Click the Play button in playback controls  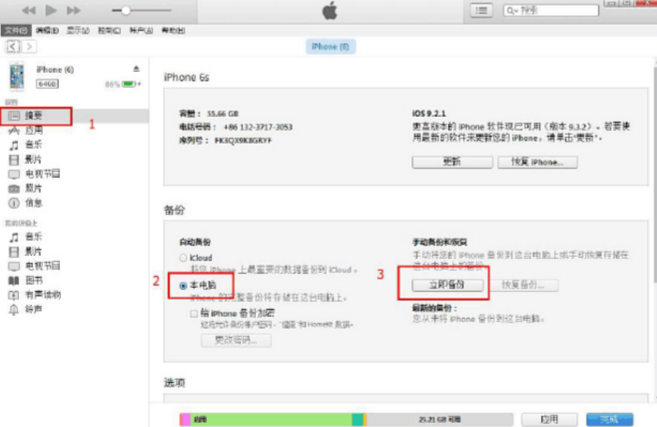tap(52, 10)
